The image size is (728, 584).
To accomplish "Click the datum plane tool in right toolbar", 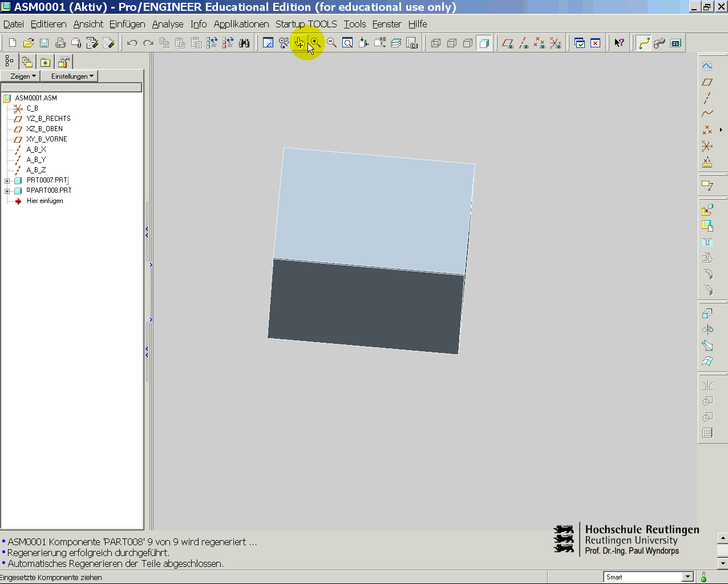I will pos(707,82).
